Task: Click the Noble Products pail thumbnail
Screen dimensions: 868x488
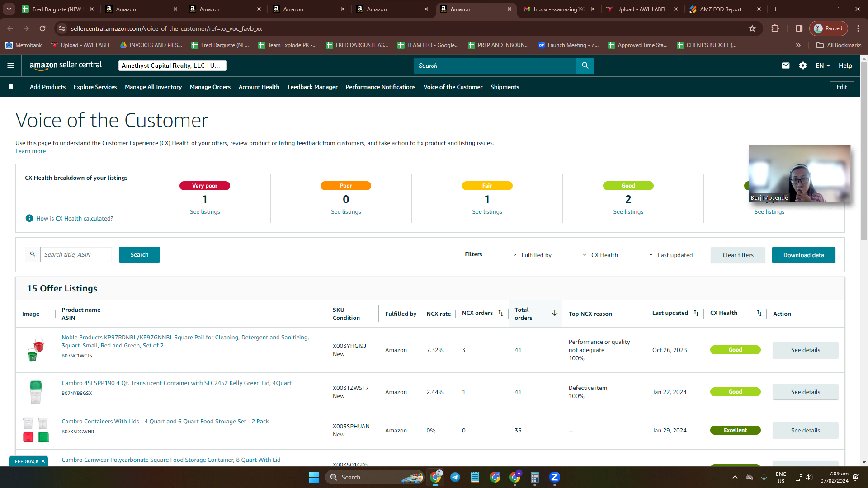Action: tap(35, 350)
